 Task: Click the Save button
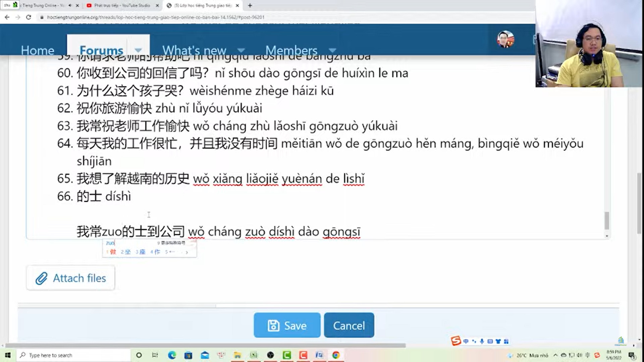click(x=287, y=325)
